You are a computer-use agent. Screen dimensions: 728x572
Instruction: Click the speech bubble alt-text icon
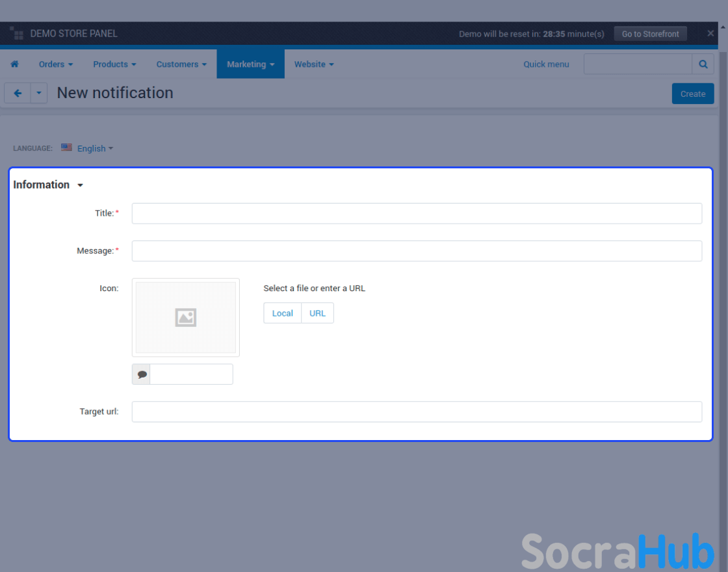[x=142, y=374]
